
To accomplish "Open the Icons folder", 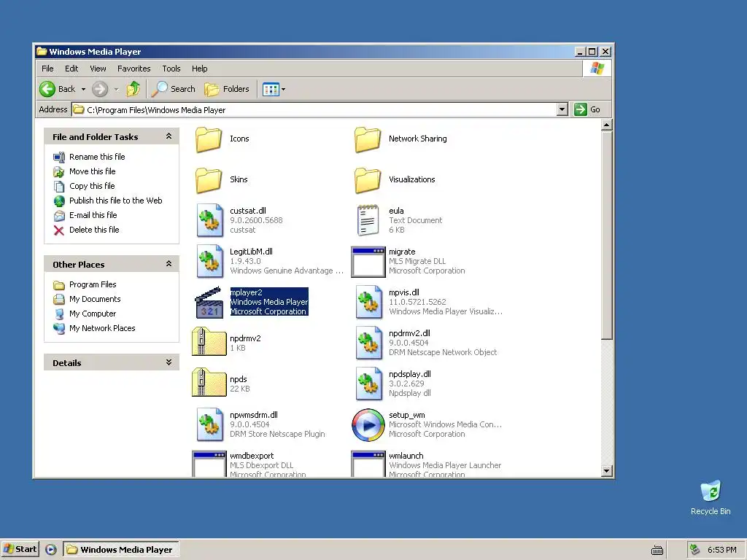I will coord(209,139).
